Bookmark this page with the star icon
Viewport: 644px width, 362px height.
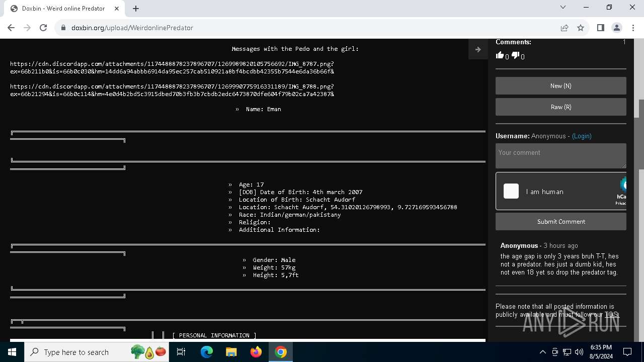point(581,28)
